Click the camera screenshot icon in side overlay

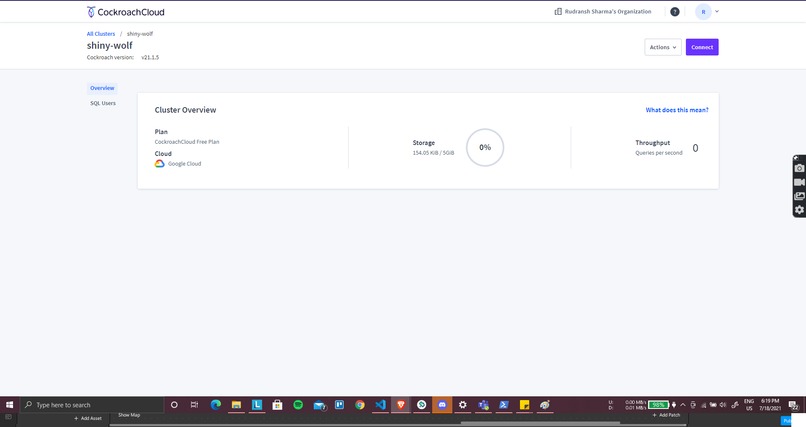[799, 169]
